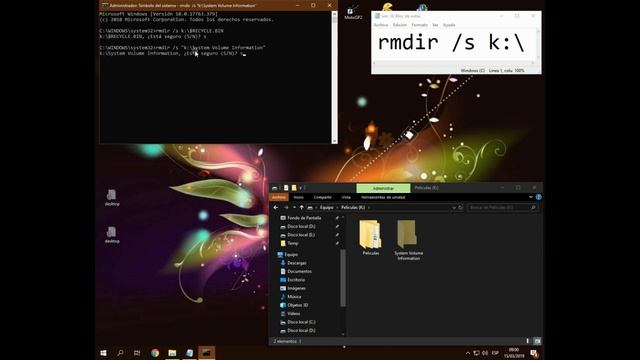Launch Chrome from the taskbar
The width and height of the screenshot is (640, 360).
click(x=155, y=353)
